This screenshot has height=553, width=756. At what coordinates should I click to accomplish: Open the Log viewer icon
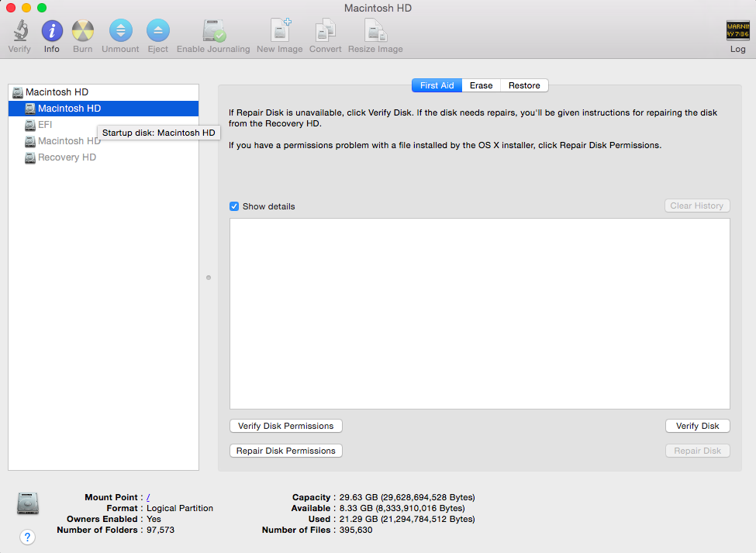coord(737,30)
